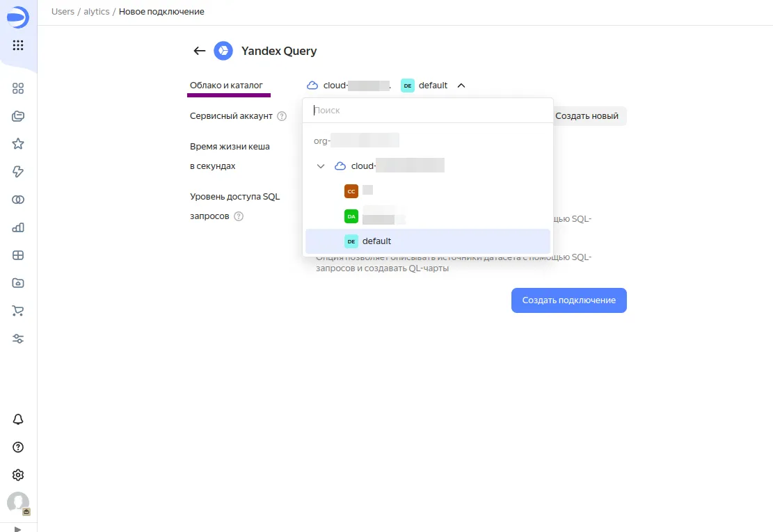Click the Поиск search field

pyautogui.click(x=427, y=111)
